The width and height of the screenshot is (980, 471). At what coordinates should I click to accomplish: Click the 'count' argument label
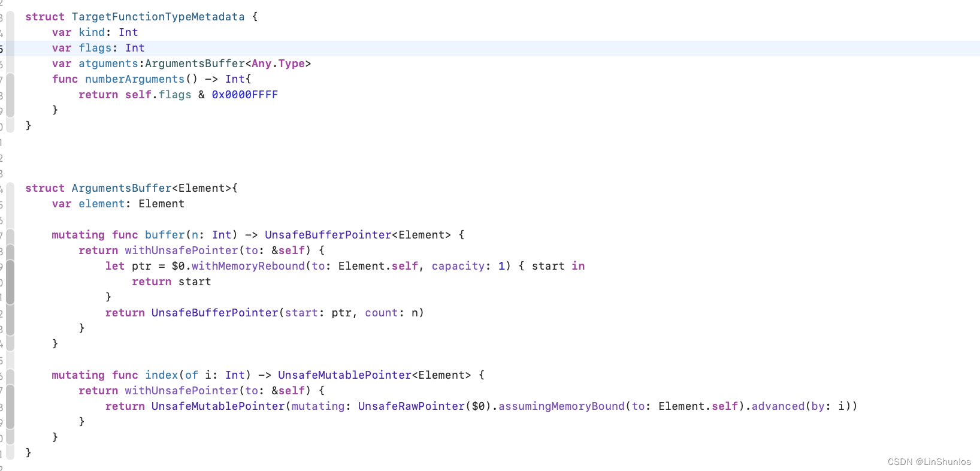pos(382,313)
